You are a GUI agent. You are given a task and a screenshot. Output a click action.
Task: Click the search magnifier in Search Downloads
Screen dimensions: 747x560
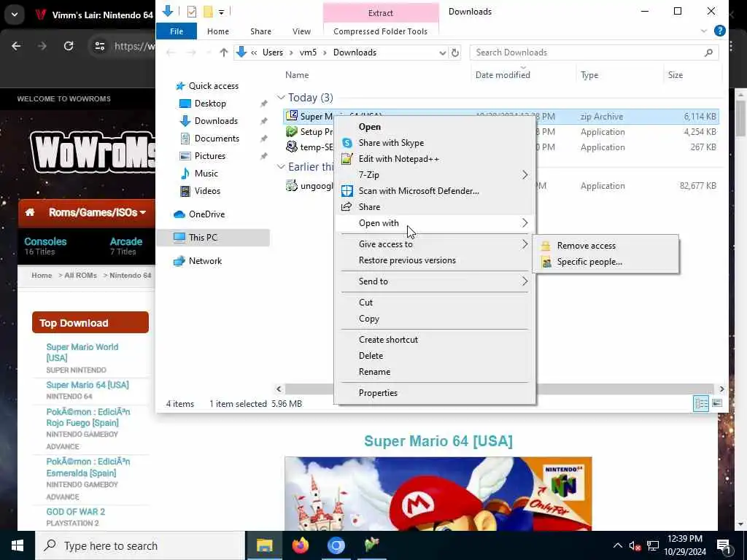(708, 52)
